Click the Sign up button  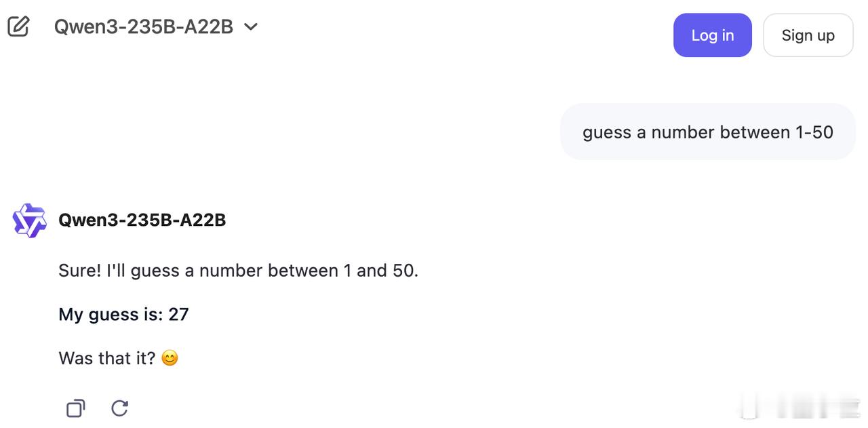pos(808,35)
